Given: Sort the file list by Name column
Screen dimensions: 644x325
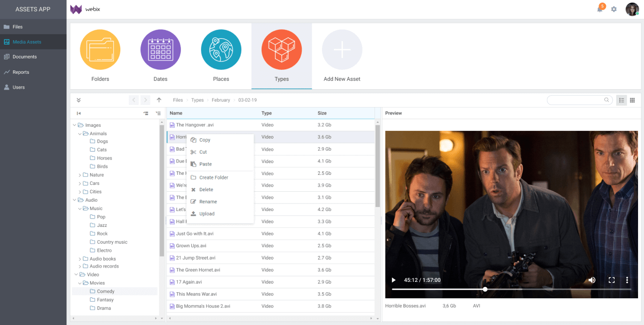Looking at the screenshot, I should (213, 113).
